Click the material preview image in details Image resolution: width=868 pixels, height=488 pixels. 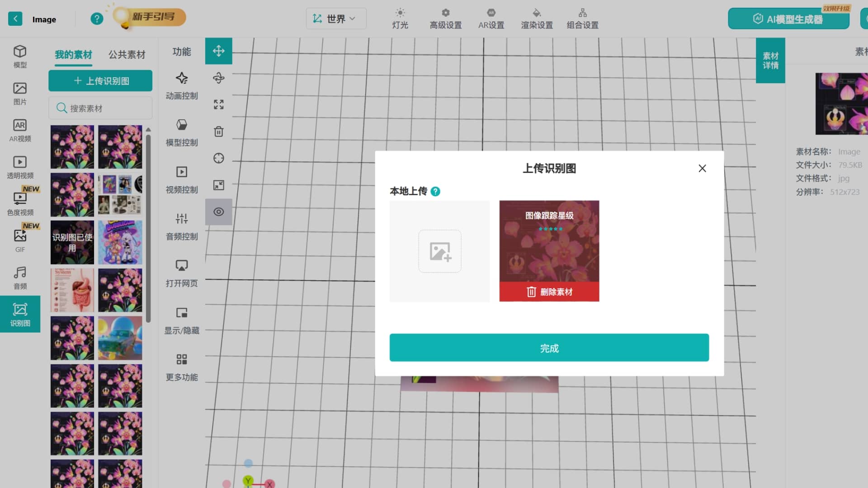pos(842,104)
